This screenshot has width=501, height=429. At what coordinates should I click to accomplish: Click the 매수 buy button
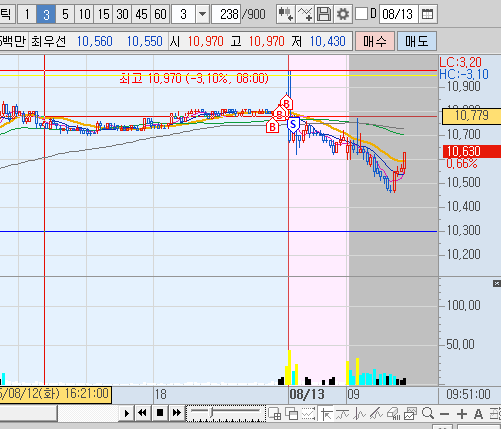(x=375, y=41)
